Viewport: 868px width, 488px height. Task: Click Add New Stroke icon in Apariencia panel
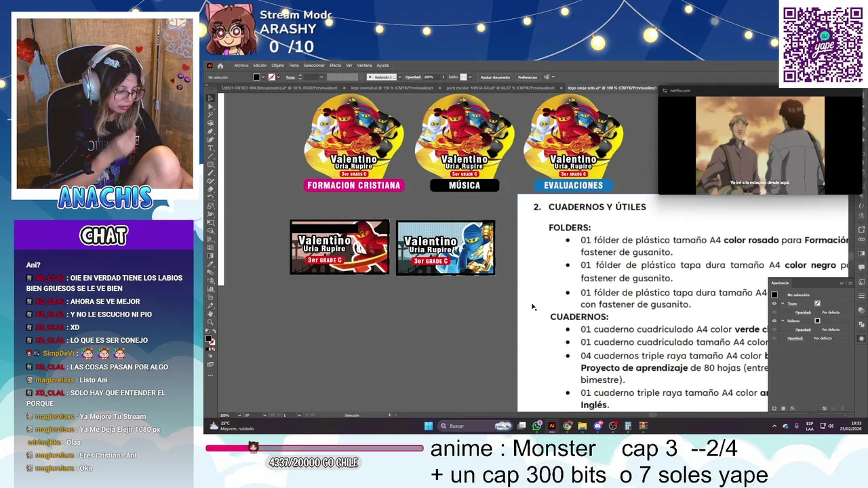coord(774,408)
